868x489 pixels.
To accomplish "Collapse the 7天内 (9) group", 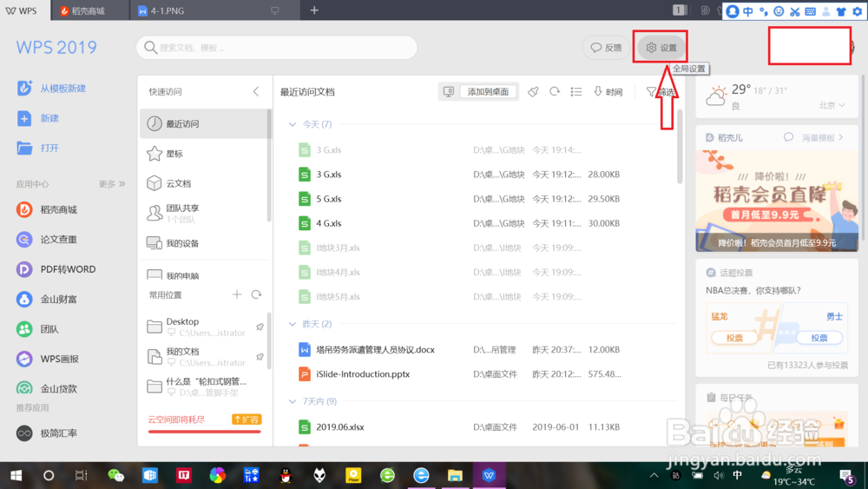I will click(x=293, y=401).
